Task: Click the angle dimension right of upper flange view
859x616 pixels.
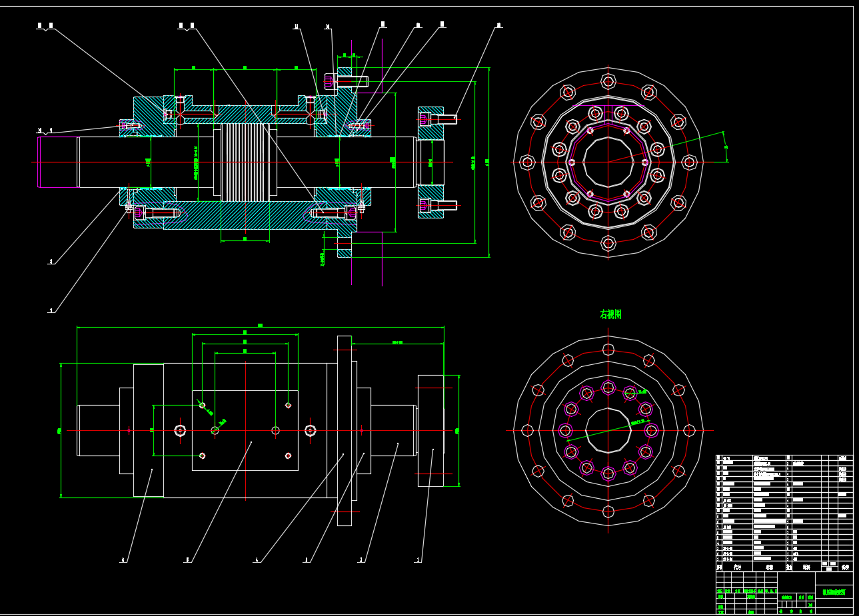Action: pos(726,147)
